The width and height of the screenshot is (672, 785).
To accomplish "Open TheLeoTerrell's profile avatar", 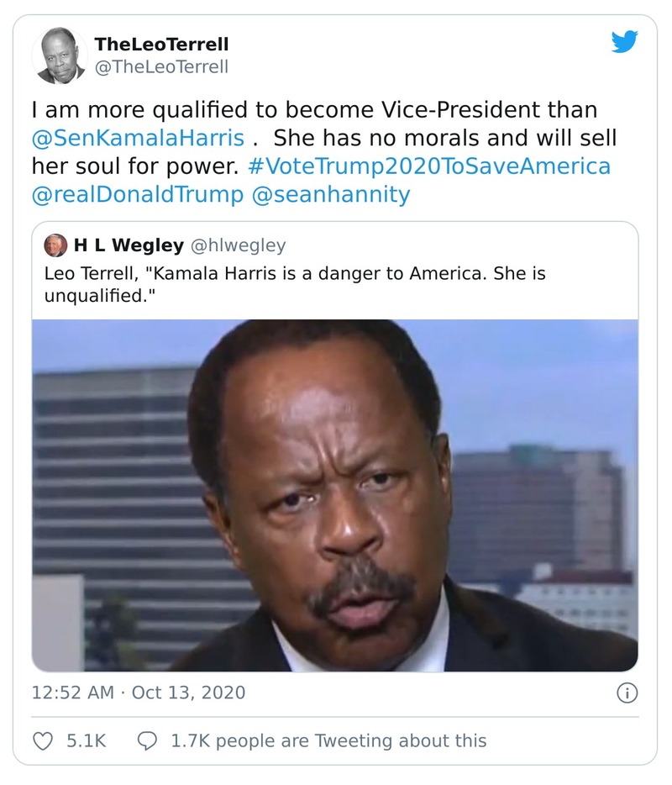I will [x=62, y=53].
